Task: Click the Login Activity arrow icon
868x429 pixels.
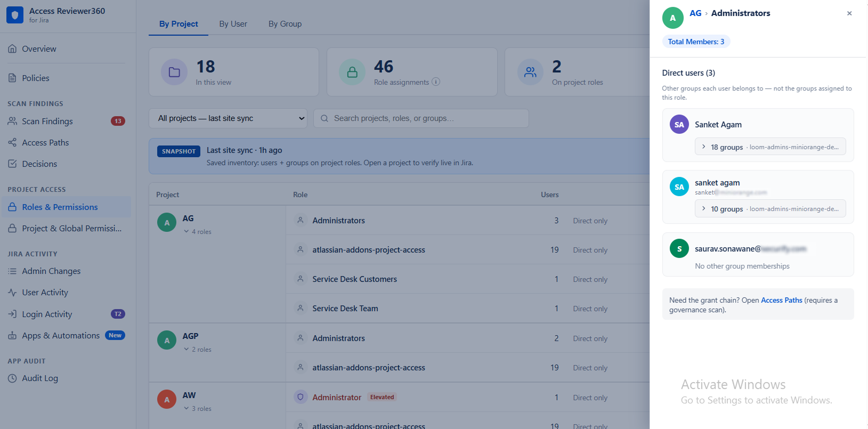Action: (12, 314)
